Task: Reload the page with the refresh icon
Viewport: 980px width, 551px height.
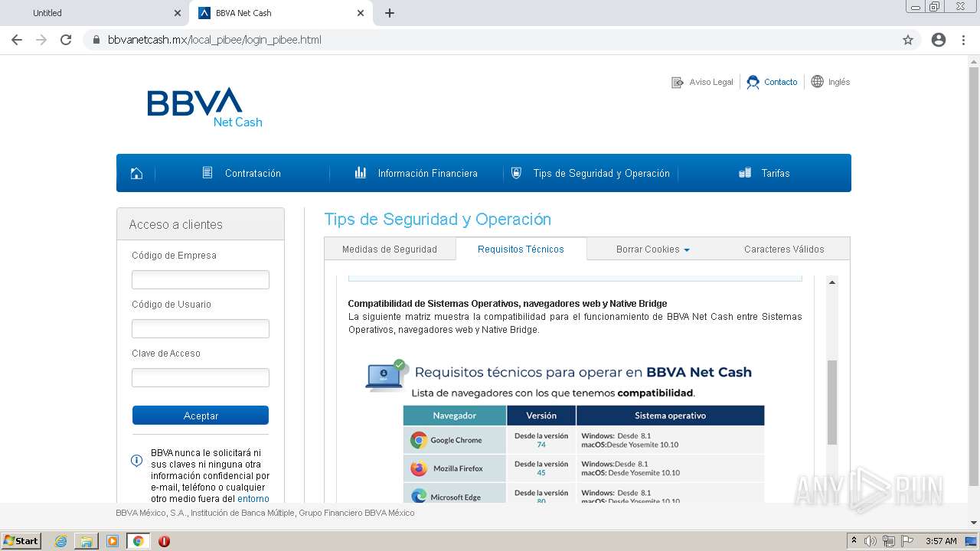Action: (66, 40)
